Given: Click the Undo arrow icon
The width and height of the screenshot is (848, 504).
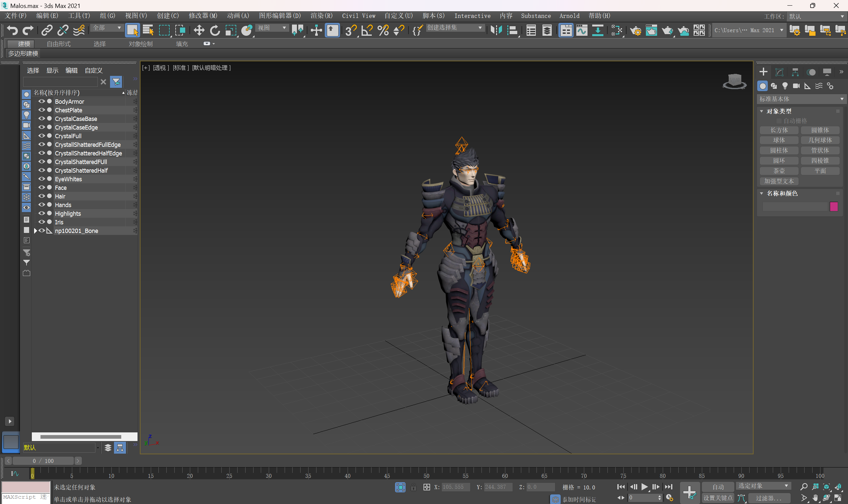Looking at the screenshot, I should tap(12, 30).
